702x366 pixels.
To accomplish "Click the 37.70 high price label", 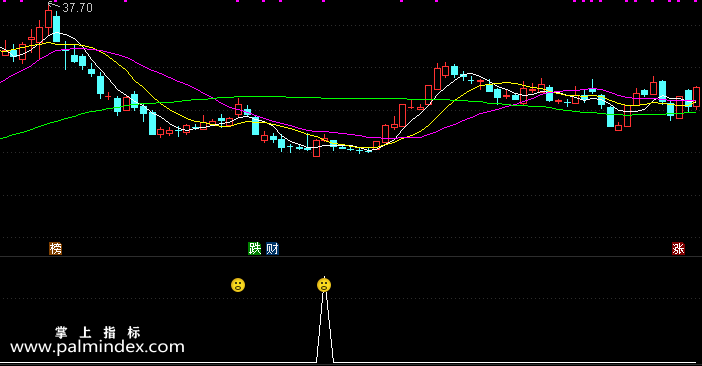I will (x=77, y=8).
